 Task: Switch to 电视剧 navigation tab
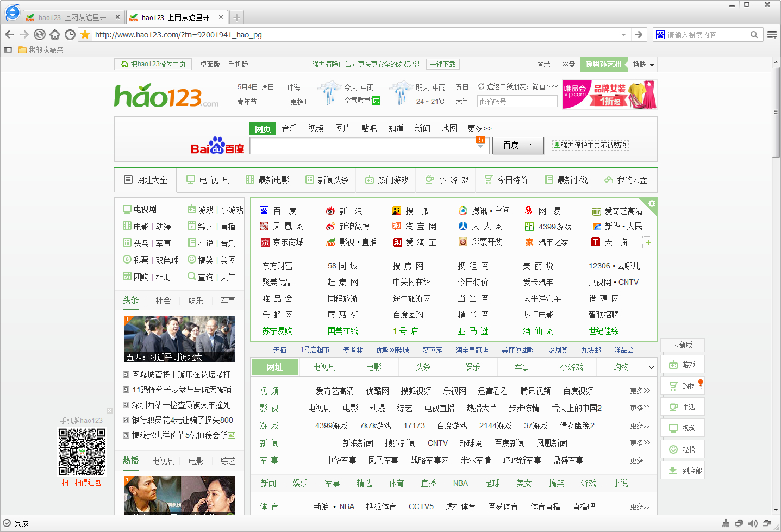208,180
